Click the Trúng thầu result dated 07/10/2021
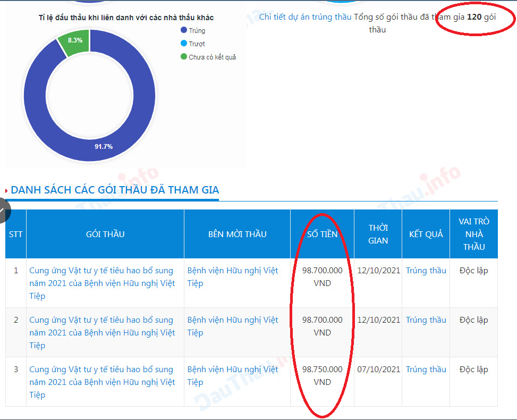Viewport: 517px width, 420px height. tap(426, 369)
